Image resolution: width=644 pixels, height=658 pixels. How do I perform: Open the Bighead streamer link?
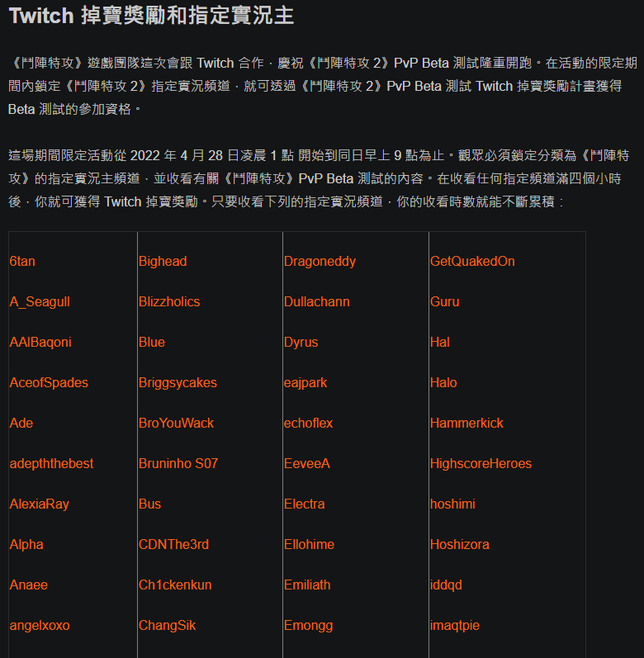tap(163, 261)
